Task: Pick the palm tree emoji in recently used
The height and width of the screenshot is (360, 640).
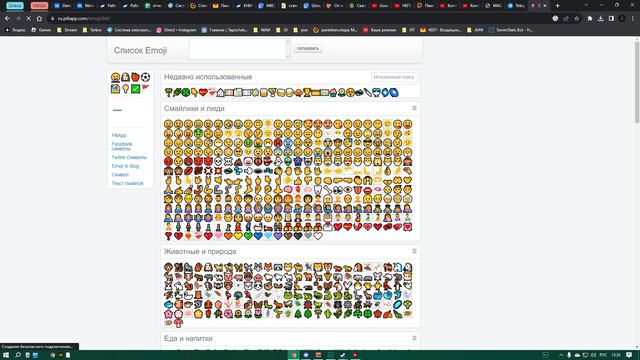Action: tap(168, 92)
